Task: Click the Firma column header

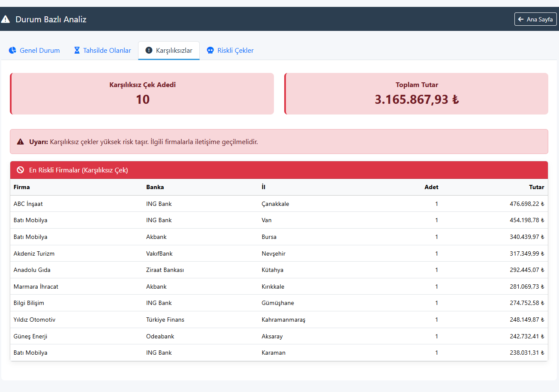Action: tap(22, 187)
